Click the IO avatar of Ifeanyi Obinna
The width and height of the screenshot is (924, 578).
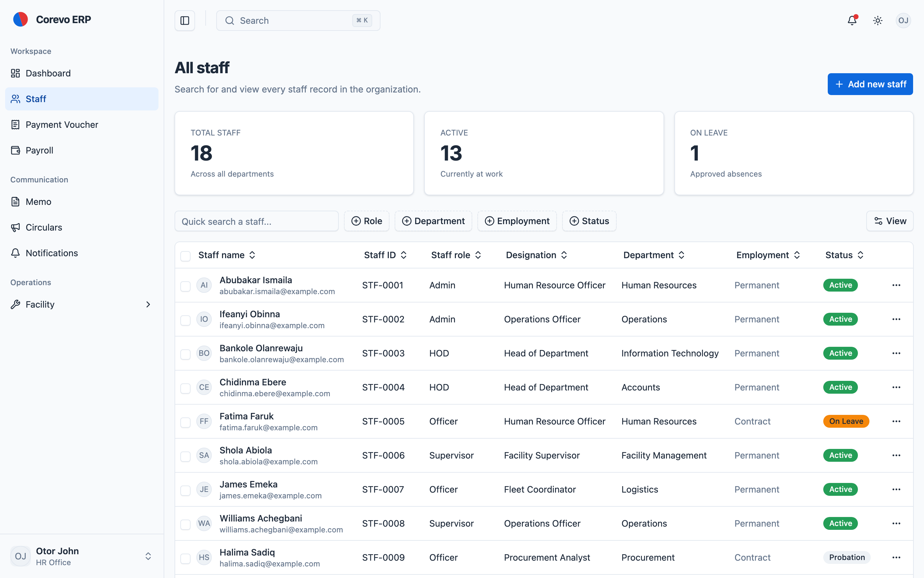pyautogui.click(x=204, y=319)
